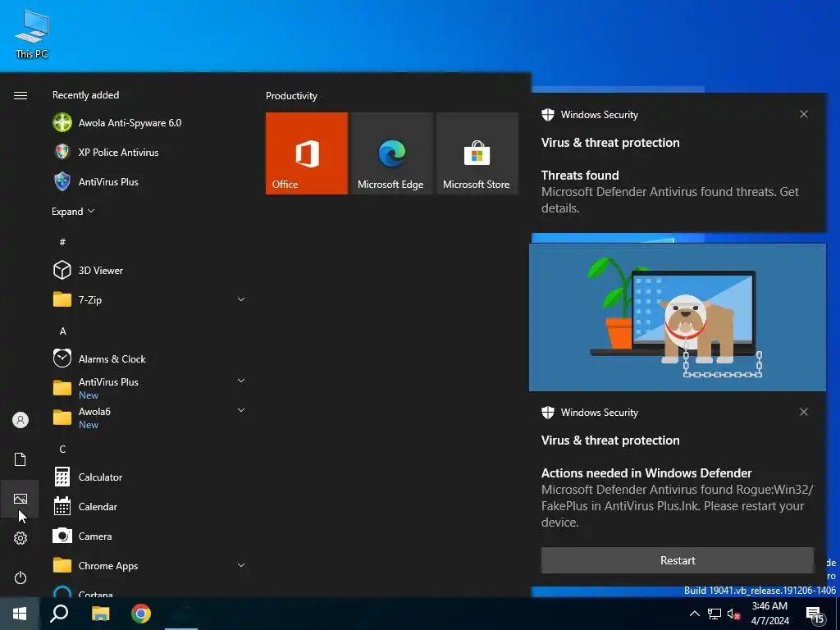This screenshot has height=630, width=840.
Task: Click the 7-Zip folder name
Action: [90, 300]
